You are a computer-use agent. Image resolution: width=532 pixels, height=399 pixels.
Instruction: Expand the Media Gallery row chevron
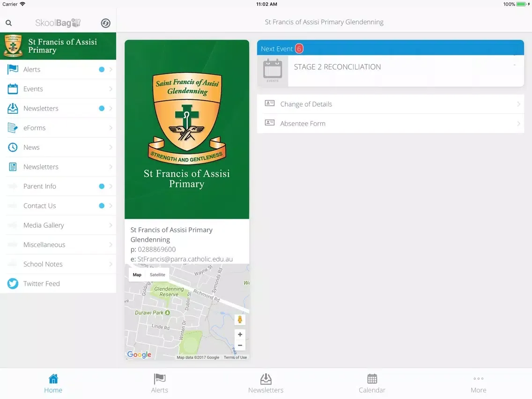[x=111, y=225]
